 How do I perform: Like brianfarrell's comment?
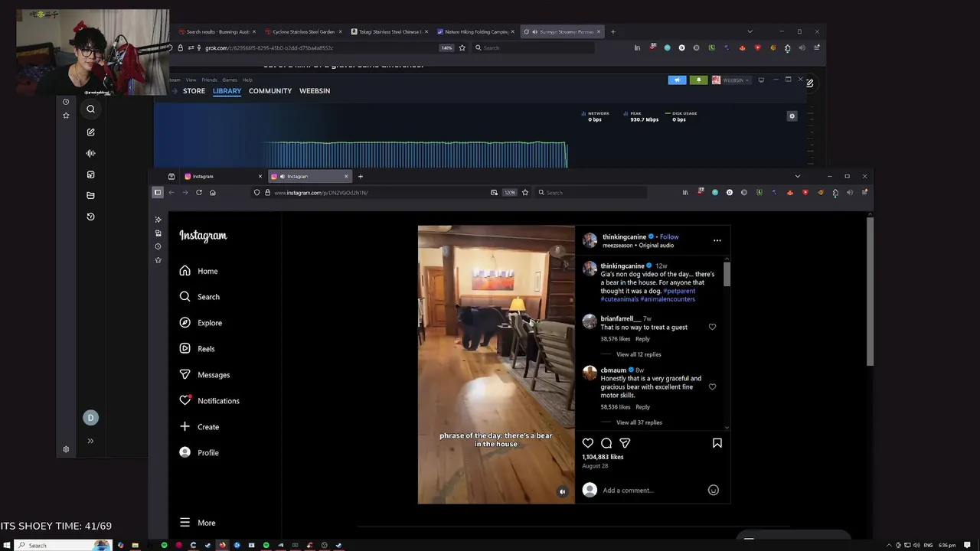712,327
